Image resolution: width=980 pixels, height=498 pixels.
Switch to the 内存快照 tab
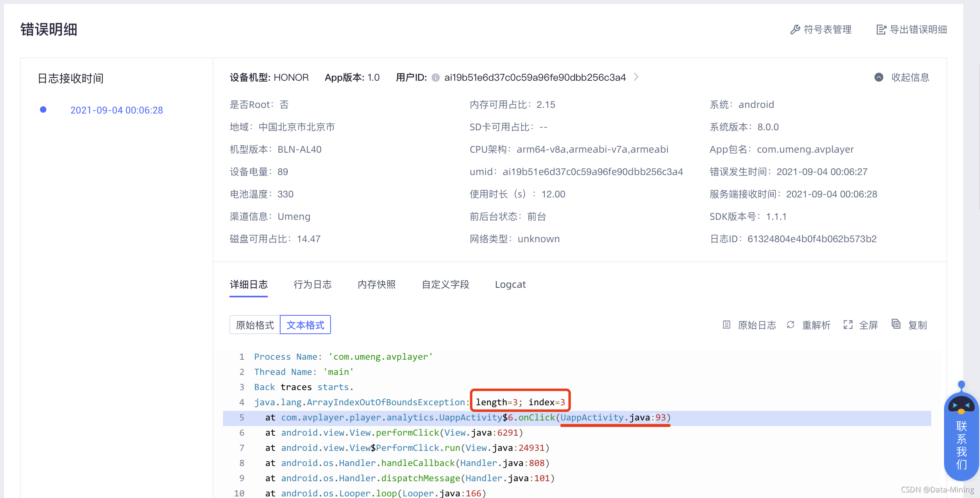point(376,285)
